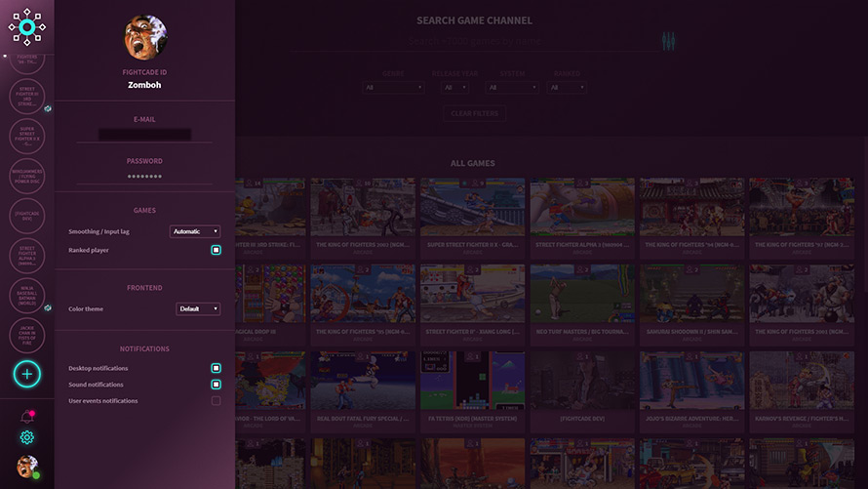Viewport: 868px width, 489px height.
Task: Open Ninja Baseball Batman channel
Action: (x=26, y=296)
